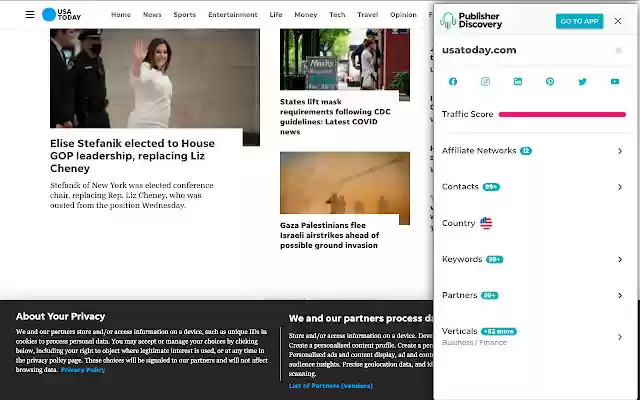640x400 pixels.
Task: Open the usatoday.com Twitter profile icon
Action: point(582,82)
